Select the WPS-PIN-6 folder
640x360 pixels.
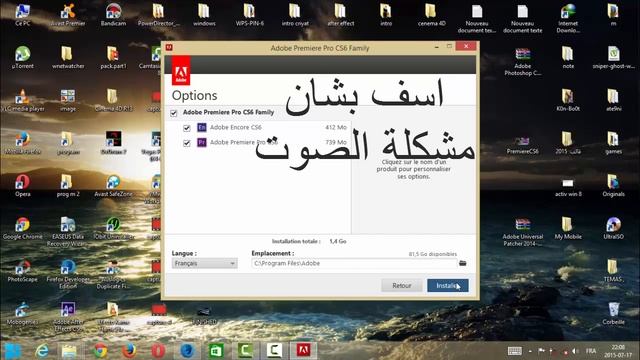[x=249, y=15]
